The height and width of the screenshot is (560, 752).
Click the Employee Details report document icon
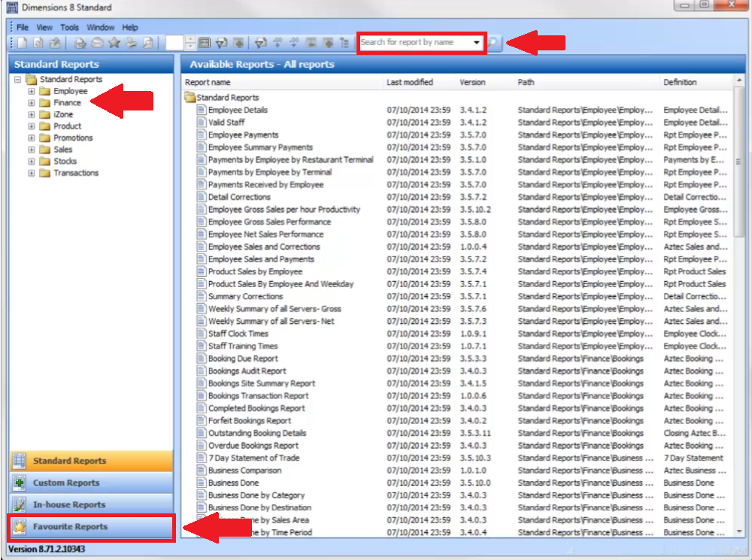click(201, 110)
